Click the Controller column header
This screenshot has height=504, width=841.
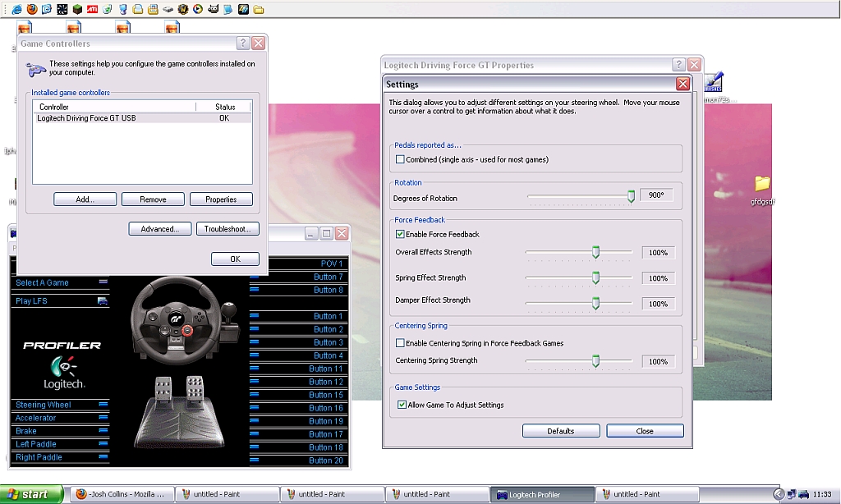(114, 107)
